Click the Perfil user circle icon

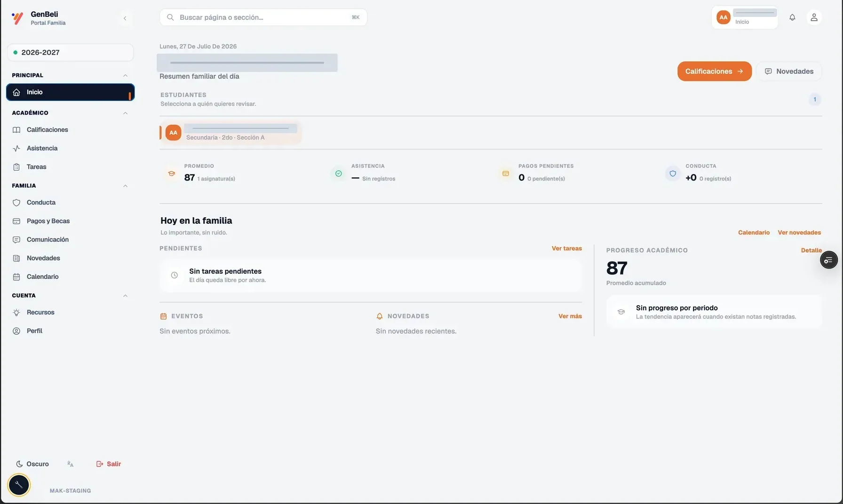point(16,331)
